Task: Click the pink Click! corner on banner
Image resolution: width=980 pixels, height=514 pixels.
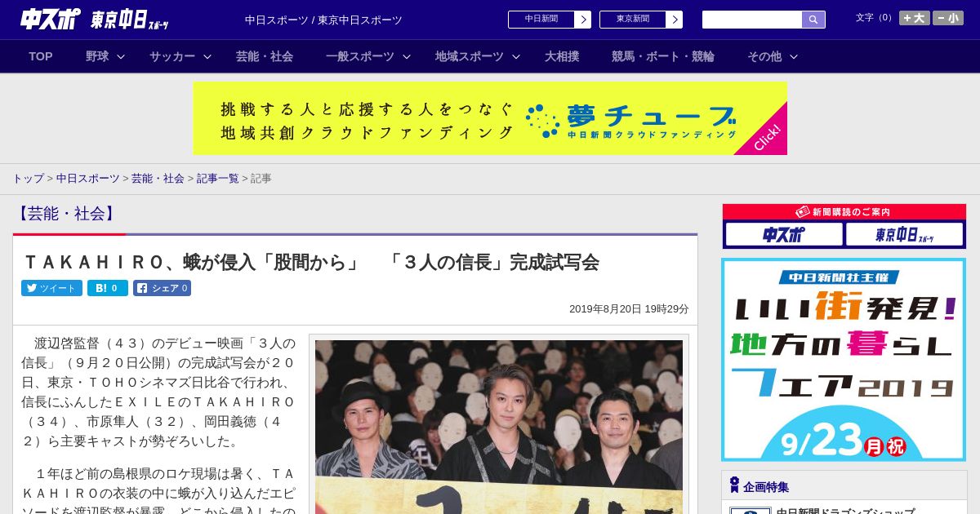Action: 768,138
